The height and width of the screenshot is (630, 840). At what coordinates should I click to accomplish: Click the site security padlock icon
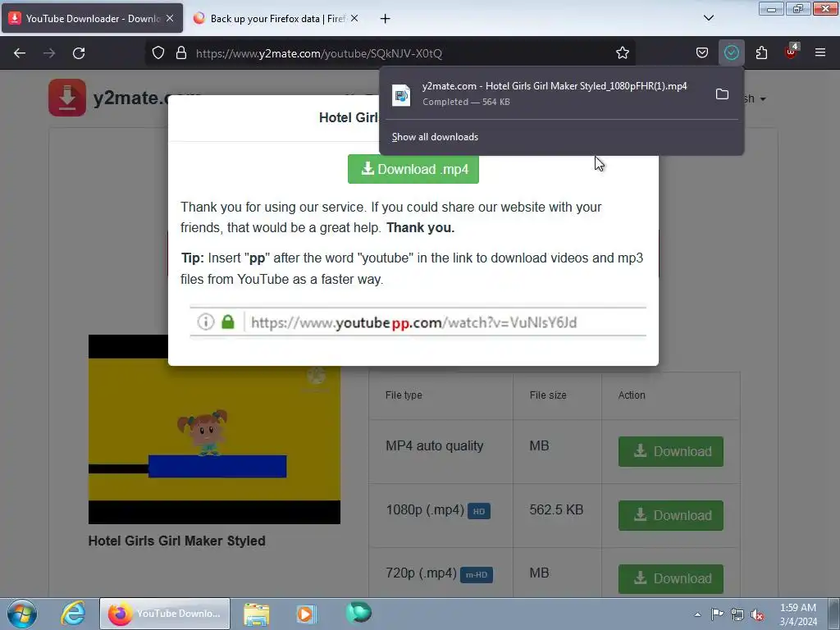click(x=181, y=53)
